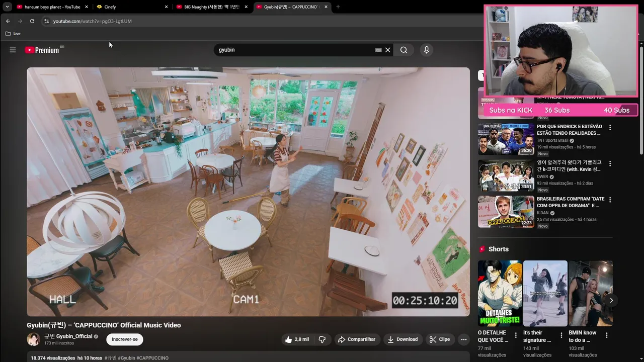Open options menu for QWER video

(x=610, y=164)
